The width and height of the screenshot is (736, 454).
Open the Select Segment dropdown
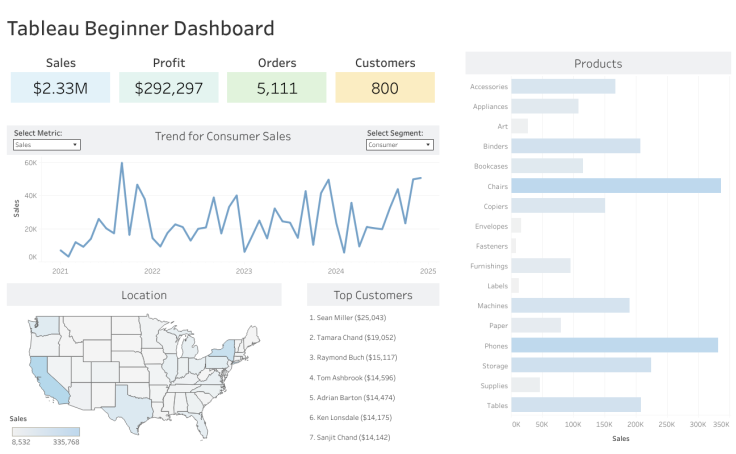(400, 145)
